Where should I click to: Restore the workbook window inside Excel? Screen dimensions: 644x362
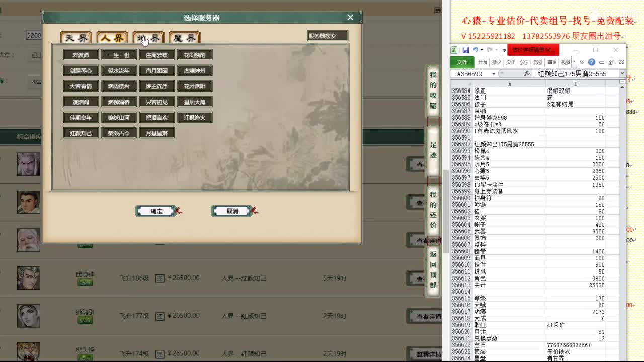pos(612,62)
